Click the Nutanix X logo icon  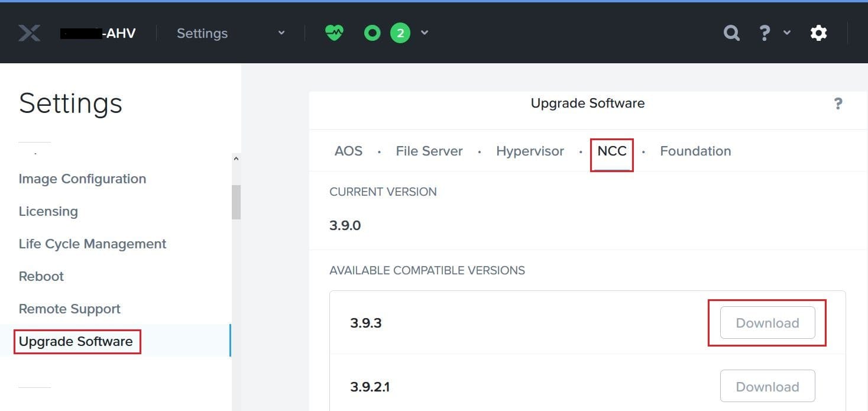[29, 33]
